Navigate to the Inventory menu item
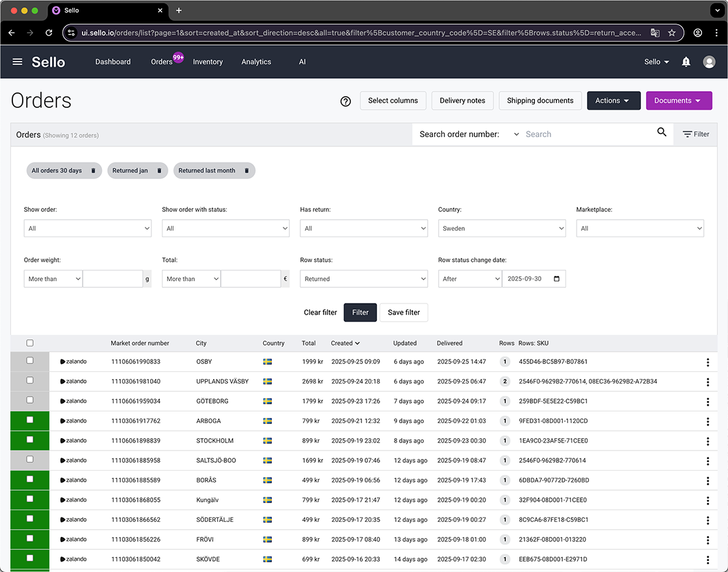The width and height of the screenshot is (728, 572). [x=207, y=62]
